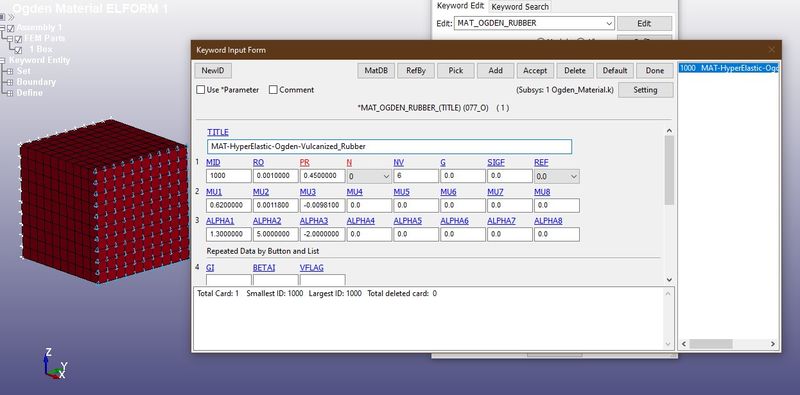Click the ALPHA3 value field
Screen dimensions: 800x395
pyautogui.click(x=322, y=234)
